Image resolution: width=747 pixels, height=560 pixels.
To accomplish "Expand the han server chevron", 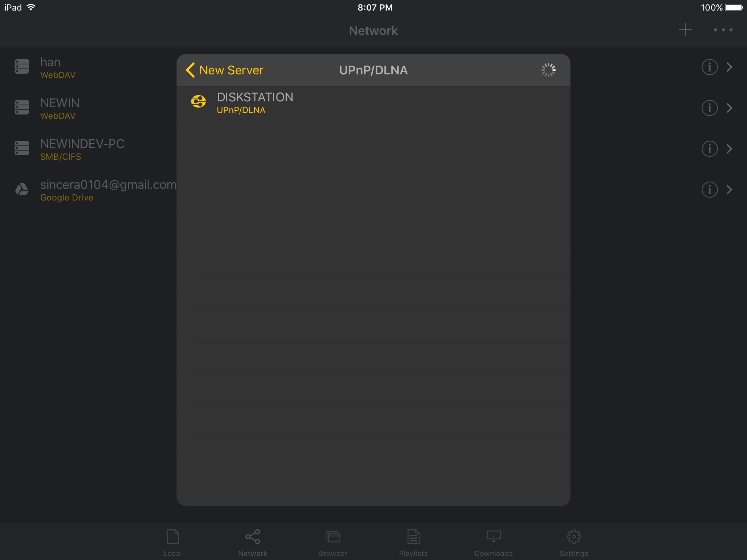I will click(729, 67).
